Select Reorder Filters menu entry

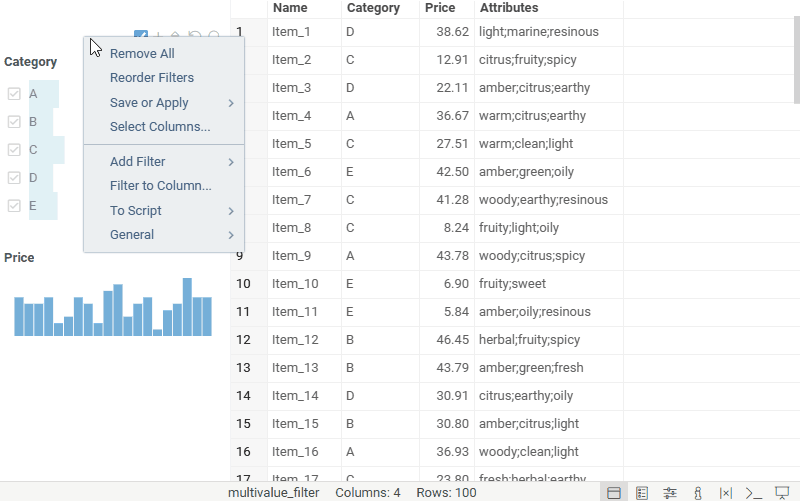point(152,78)
